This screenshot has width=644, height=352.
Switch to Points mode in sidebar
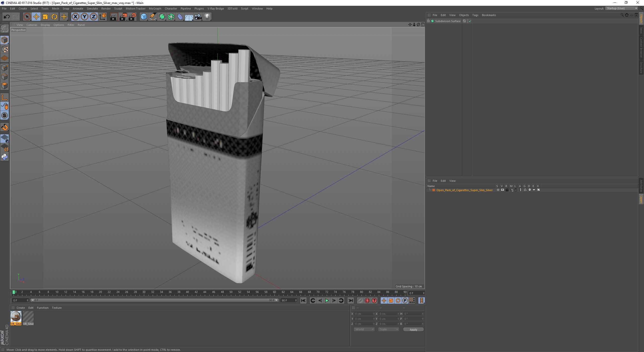[5, 67]
